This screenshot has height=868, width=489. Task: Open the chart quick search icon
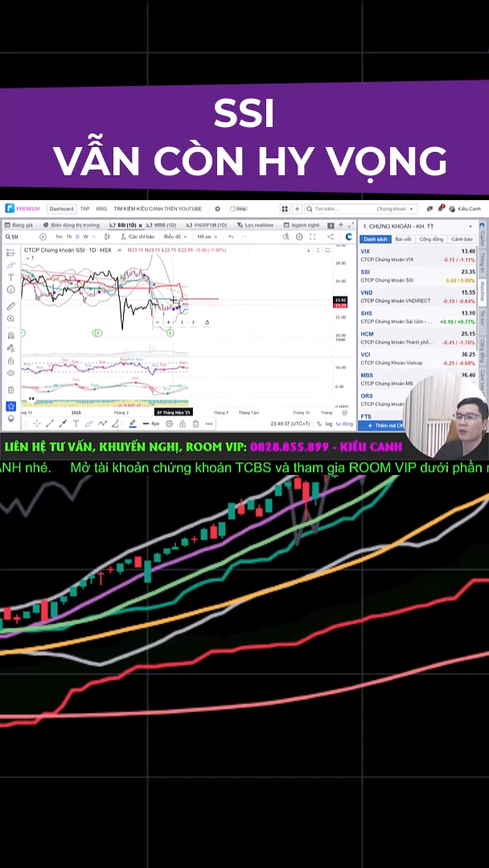(x=286, y=237)
